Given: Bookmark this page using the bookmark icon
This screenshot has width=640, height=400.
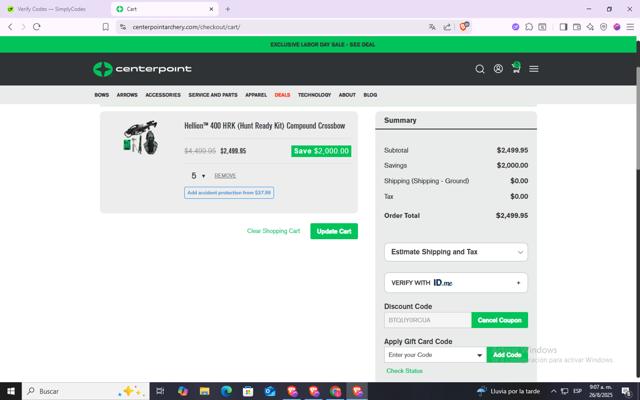Looking at the screenshot, I should [106, 27].
